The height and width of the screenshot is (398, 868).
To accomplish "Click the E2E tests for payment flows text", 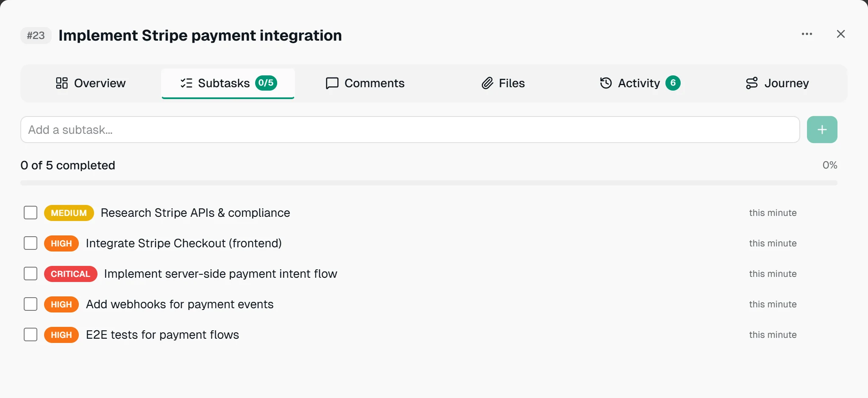I will coord(162,334).
